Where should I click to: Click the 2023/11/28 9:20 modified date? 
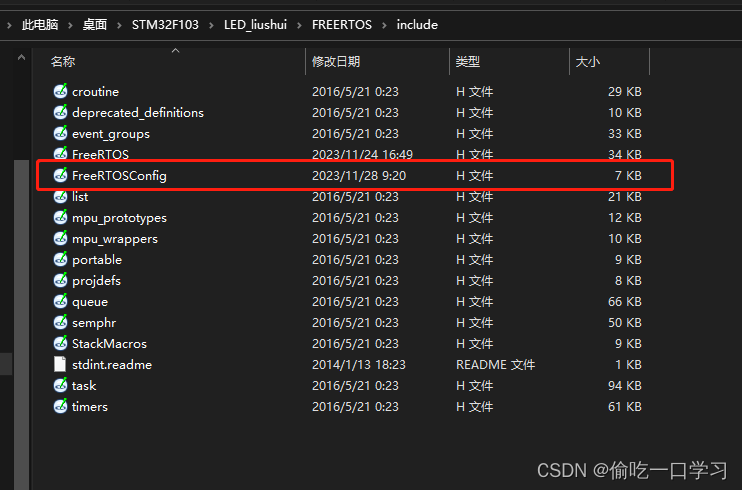coord(359,176)
